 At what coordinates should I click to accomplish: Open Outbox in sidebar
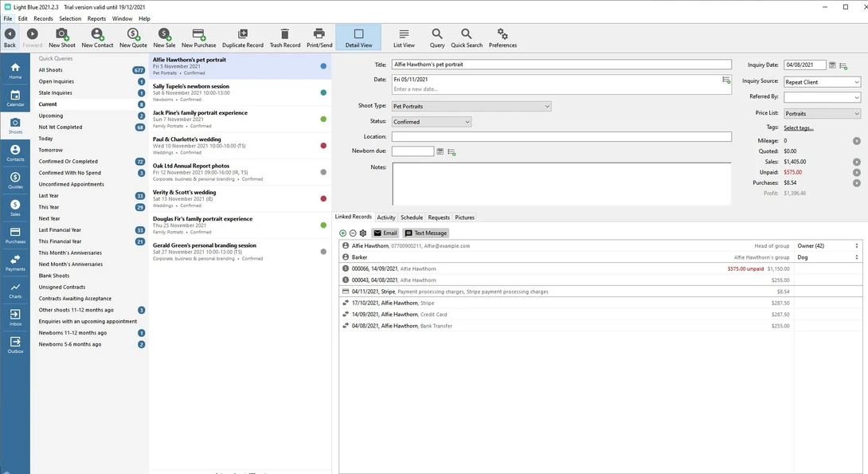[15, 344]
